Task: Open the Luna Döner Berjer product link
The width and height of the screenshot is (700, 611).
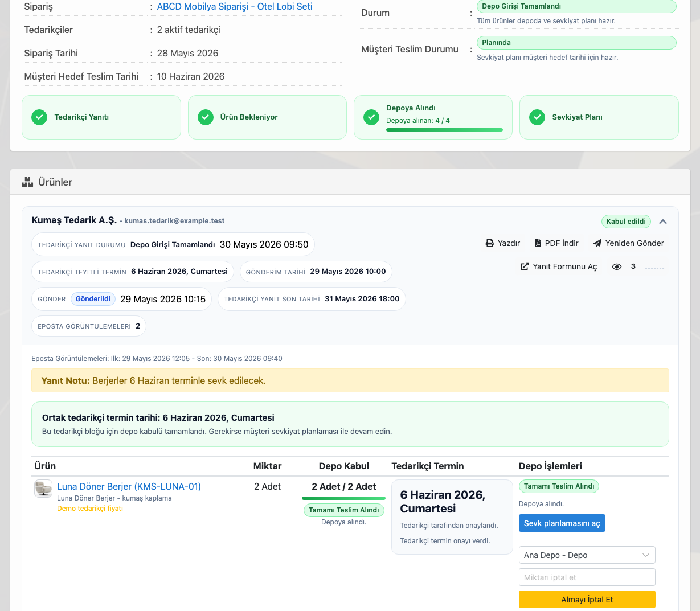Action: (129, 486)
